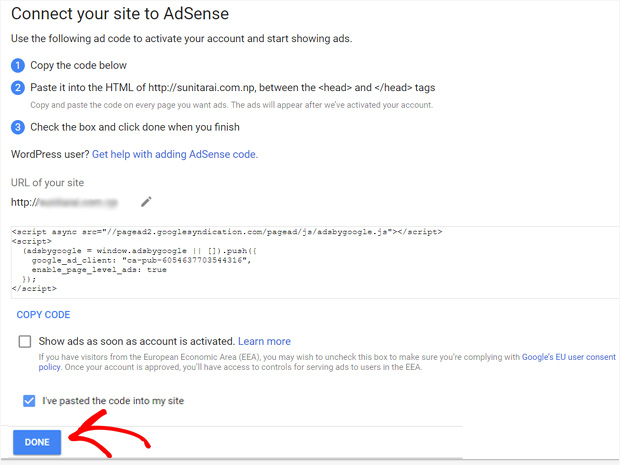The height and width of the screenshot is (465, 620).
Task: Edit the site URL with pencil icon
Action: 146,202
